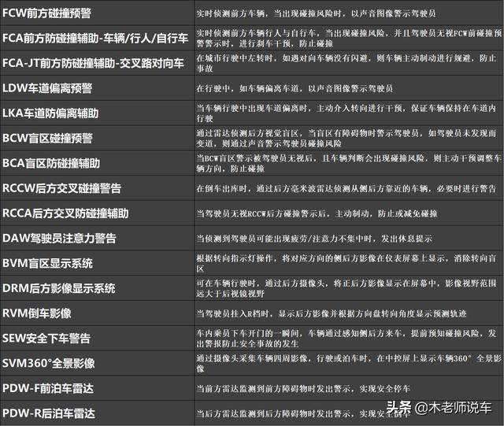Click the LDW车道偏离预警 label

tap(47, 88)
